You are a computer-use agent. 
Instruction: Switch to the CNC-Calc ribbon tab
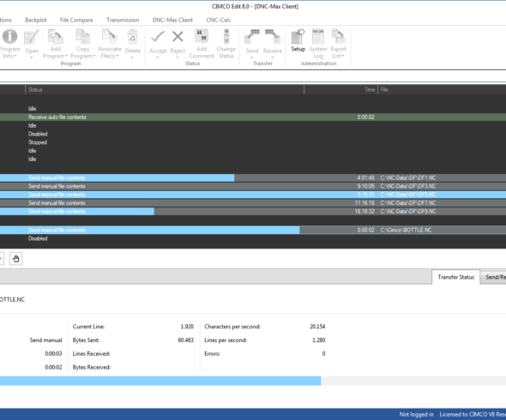219,20
